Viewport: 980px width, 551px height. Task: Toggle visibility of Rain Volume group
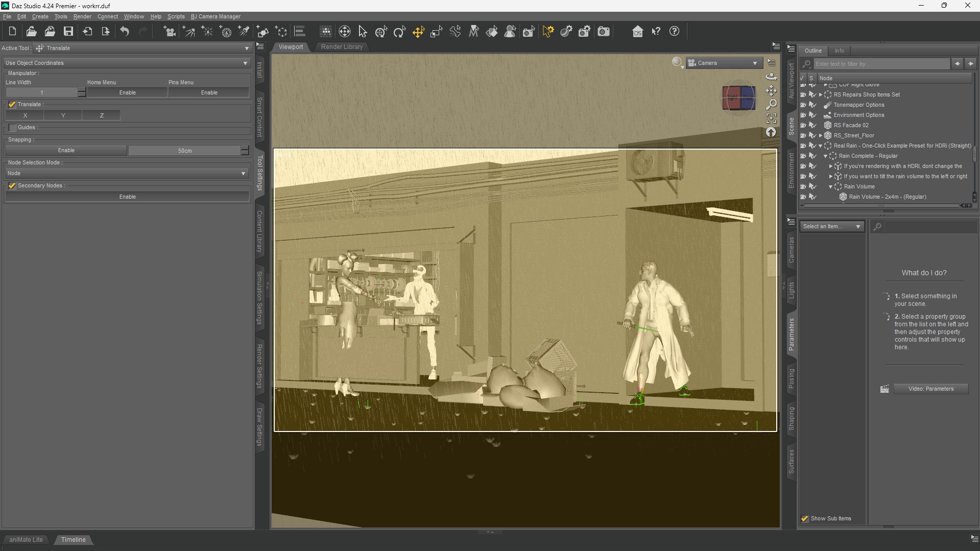tap(803, 186)
